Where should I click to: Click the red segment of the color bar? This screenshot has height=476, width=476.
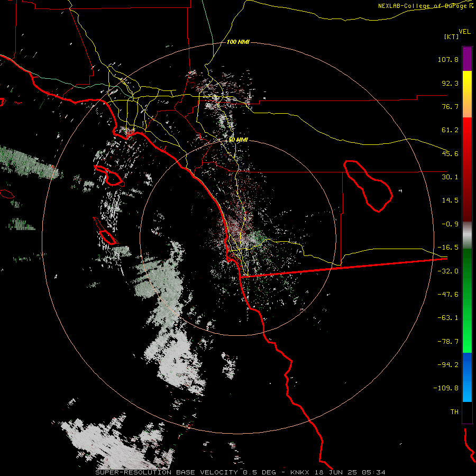tap(467, 169)
